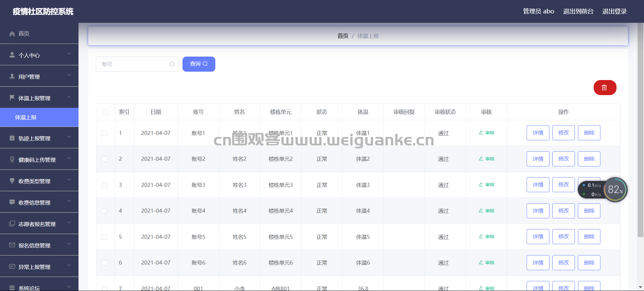Click 管理员 abo in the header
644x291 pixels.
pyautogui.click(x=539, y=11)
